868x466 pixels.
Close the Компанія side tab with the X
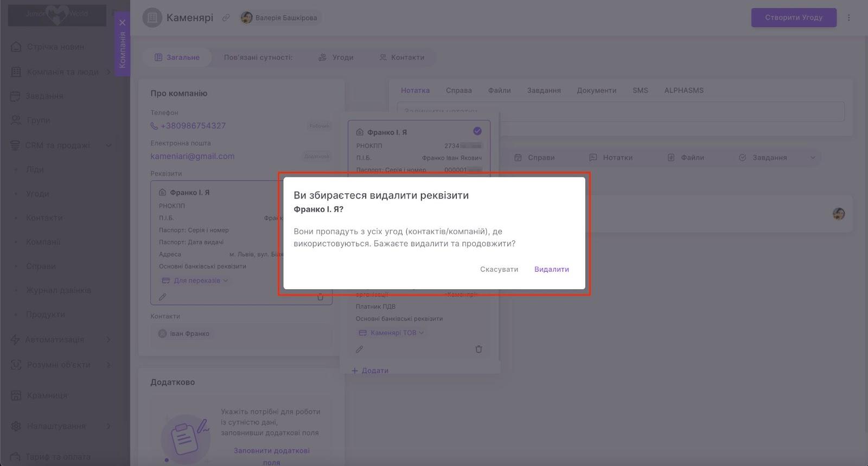pos(122,22)
